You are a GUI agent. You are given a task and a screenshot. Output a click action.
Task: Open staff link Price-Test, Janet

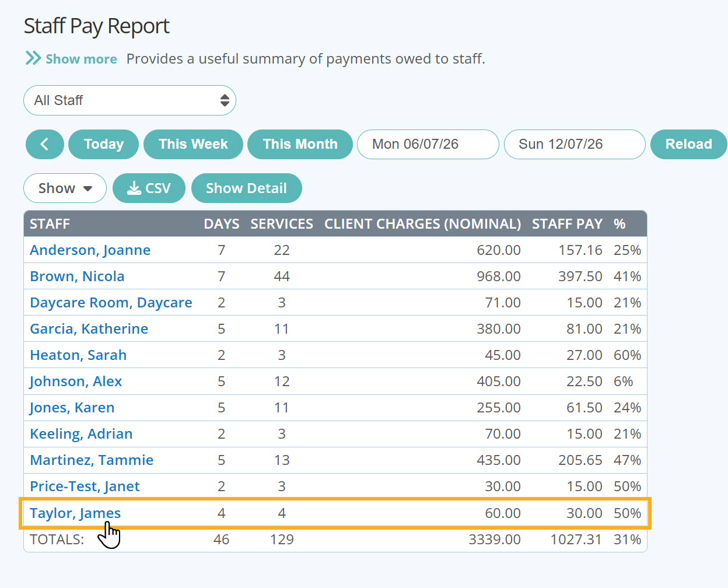point(85,487)
